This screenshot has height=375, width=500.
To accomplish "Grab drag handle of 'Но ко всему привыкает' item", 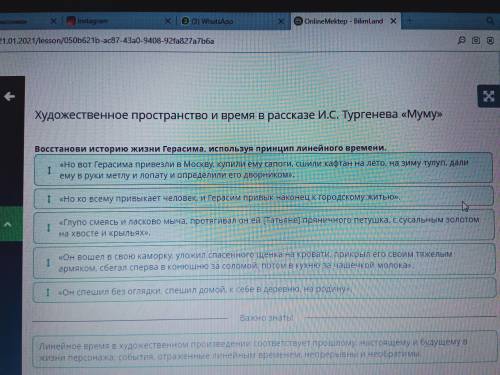I will pyautogui.click(x=49, y=199).
